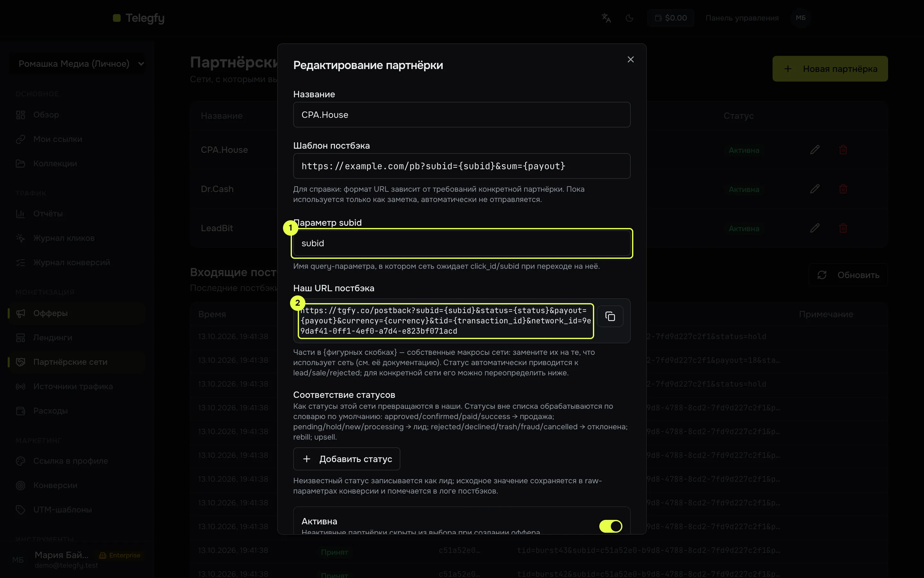Open Мария Бай... user profile at the sidebar bottom
The image size is (924, 578).
[77, 560]
